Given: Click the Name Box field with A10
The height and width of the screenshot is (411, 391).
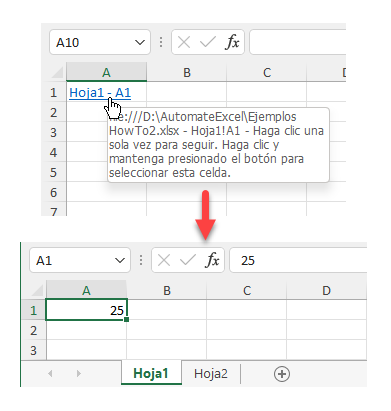Looking at the screenshot, I should 100,42.
